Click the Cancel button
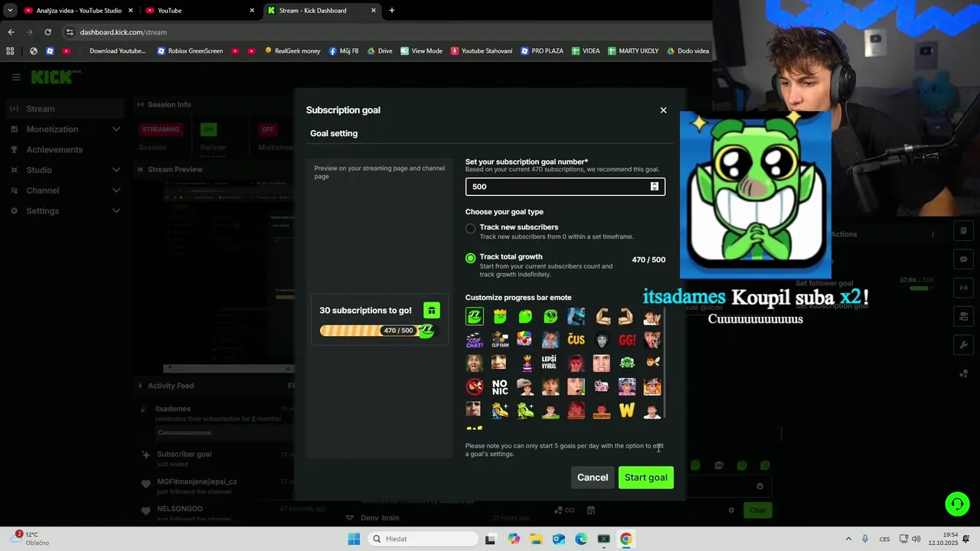This screenshot has height=551, width=980. click(593, 478)
